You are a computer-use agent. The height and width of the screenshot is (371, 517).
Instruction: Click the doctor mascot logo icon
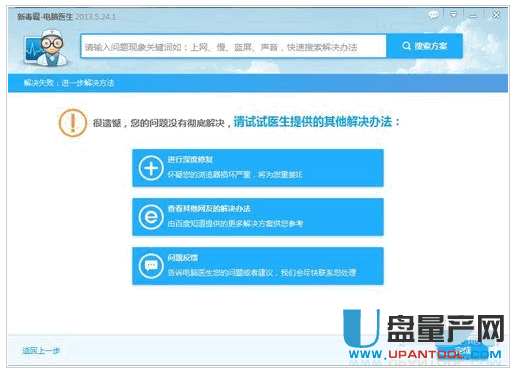(46, 47)
